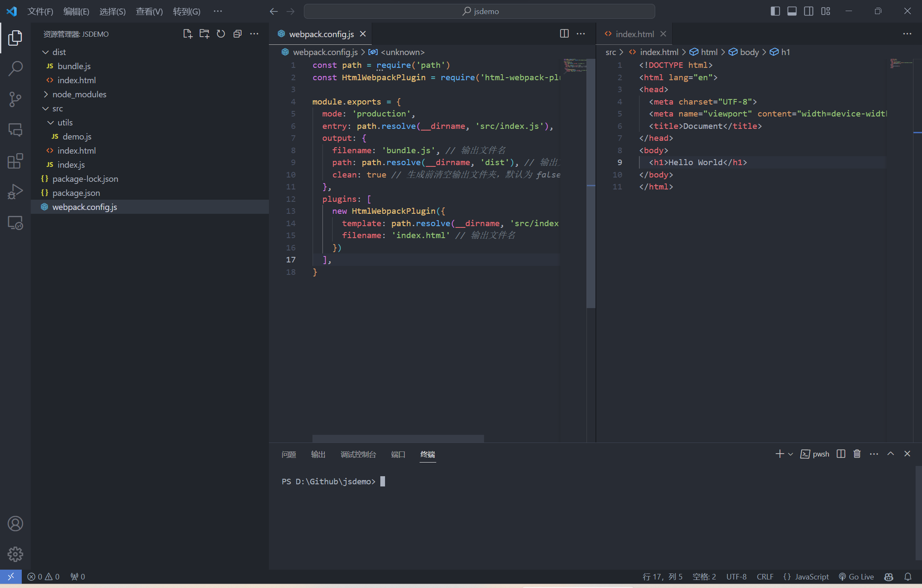Image resolution: width=922 pixels, height=588 pixels.
Task: Open the Source Control view
Action: (15, 99)
